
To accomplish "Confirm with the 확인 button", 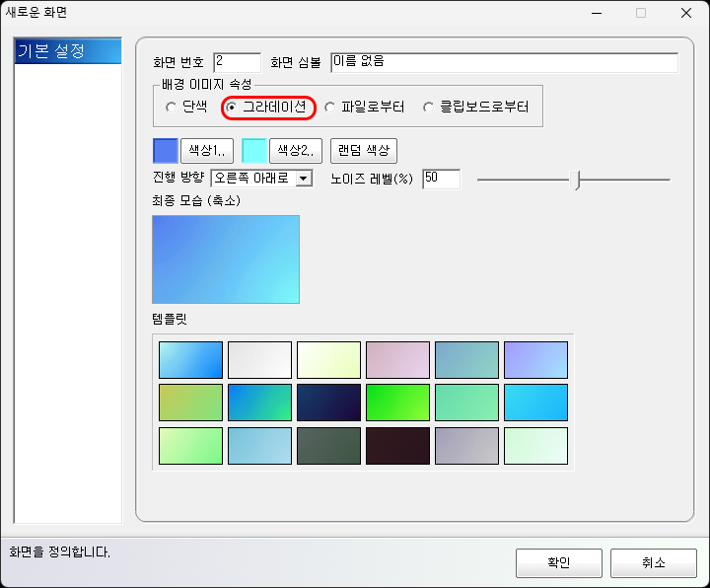I will pos(558,563).
